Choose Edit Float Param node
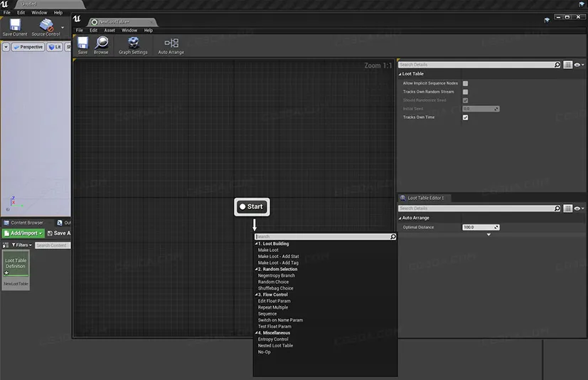This screenshot has height=380, width=588. click(274, 301)
